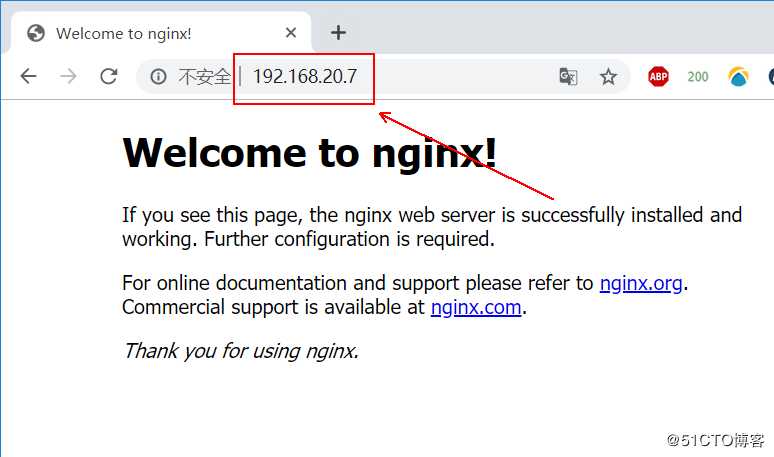This screenshot has width=774, height=457.
Task: Click the Welcome to nginx! heading
Action: pyautogui.click(x=310, y=153)
